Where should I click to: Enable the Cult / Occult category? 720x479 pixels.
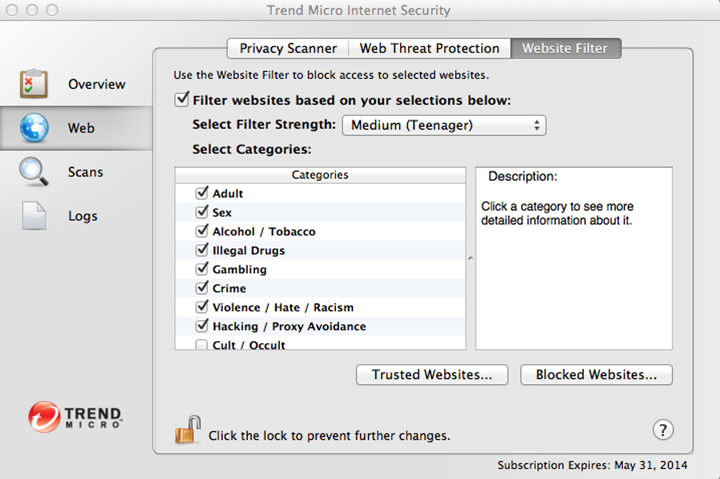click(x=202, y=344)
